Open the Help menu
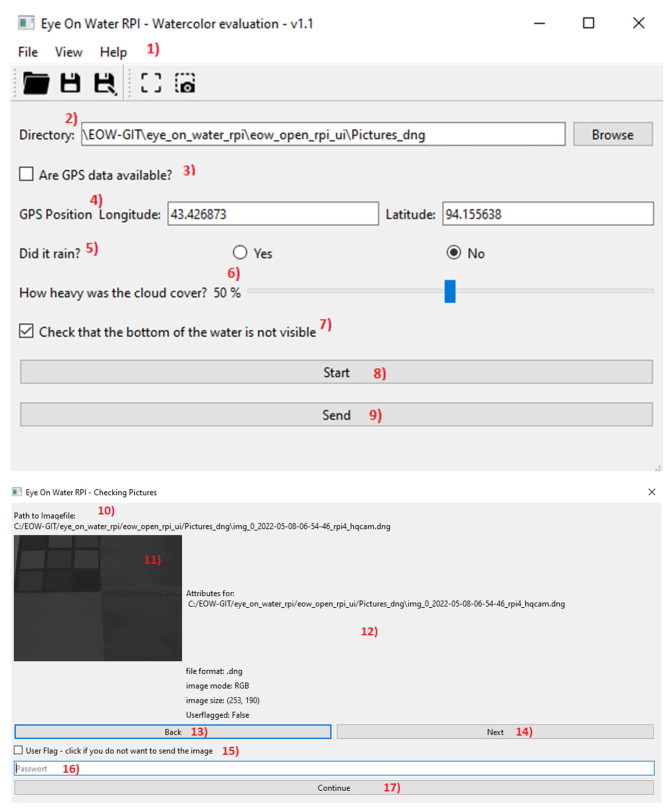Image resolution: width=672 pixels, height=812 pixels. [113, 52]
